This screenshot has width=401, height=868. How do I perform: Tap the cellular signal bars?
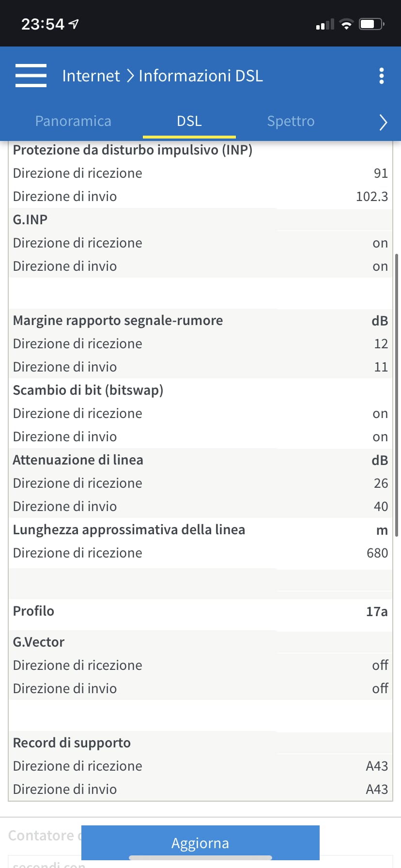[325, 25]
